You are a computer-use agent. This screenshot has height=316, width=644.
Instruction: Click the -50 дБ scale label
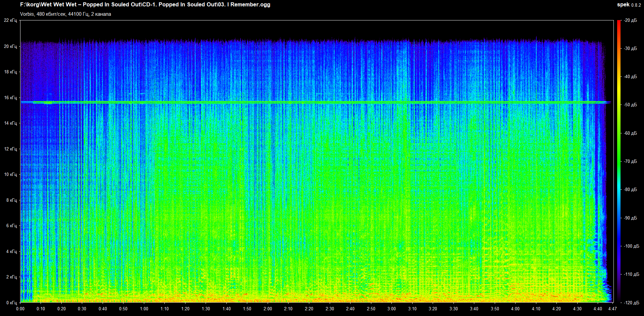coord(630,105)
